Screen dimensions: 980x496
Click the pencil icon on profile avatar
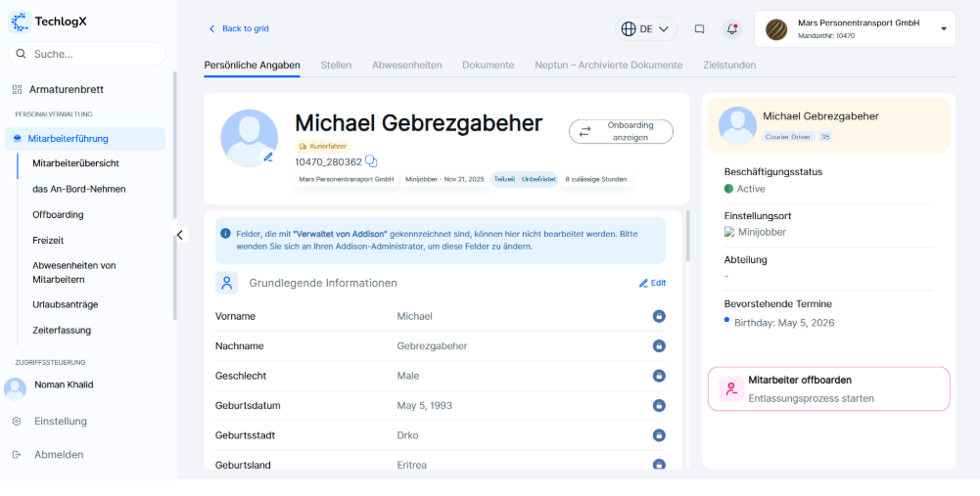pyautogui.click(x=267, y=157)
